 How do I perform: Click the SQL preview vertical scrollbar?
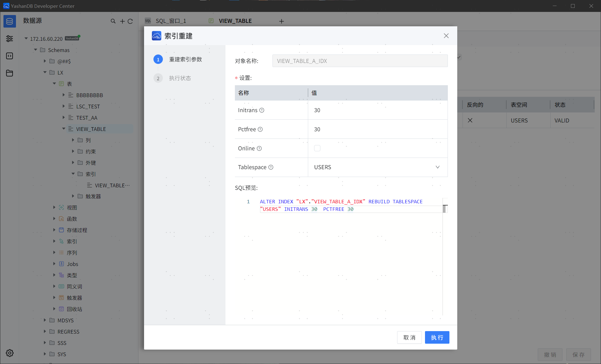[x=445, y=209]
